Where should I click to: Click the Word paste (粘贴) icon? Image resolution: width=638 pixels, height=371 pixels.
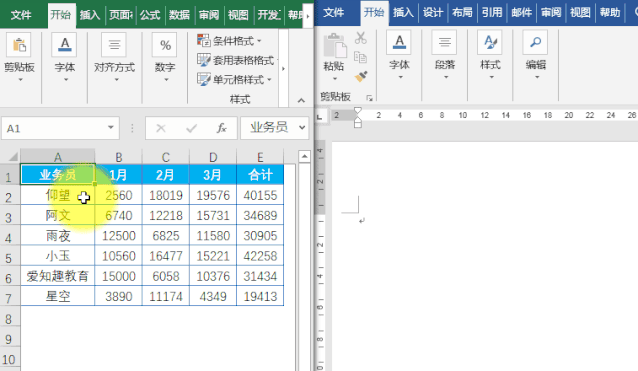(x=334, y=46)
